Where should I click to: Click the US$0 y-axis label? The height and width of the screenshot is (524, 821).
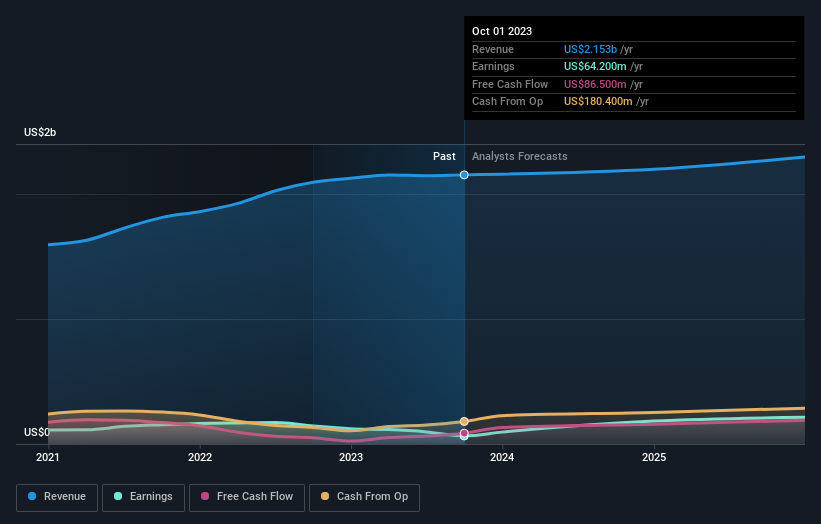coord(37,432)
